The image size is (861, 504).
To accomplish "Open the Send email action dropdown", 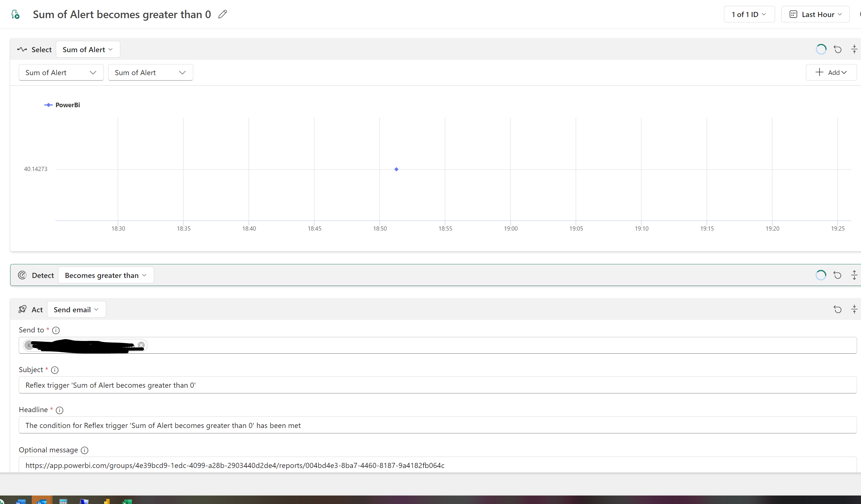I will [x=76, y=309].
